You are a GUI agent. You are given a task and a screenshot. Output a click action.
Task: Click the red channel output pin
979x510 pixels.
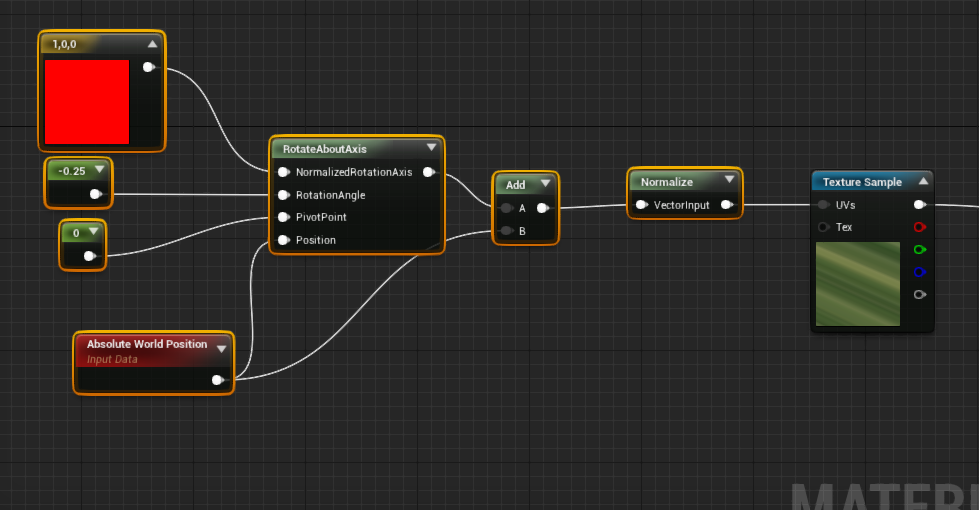919,227
